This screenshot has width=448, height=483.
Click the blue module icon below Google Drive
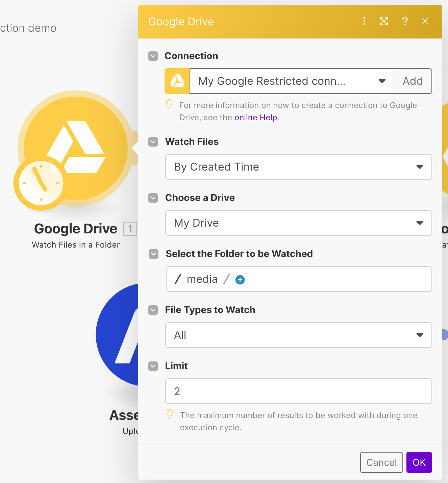(117, 334)
